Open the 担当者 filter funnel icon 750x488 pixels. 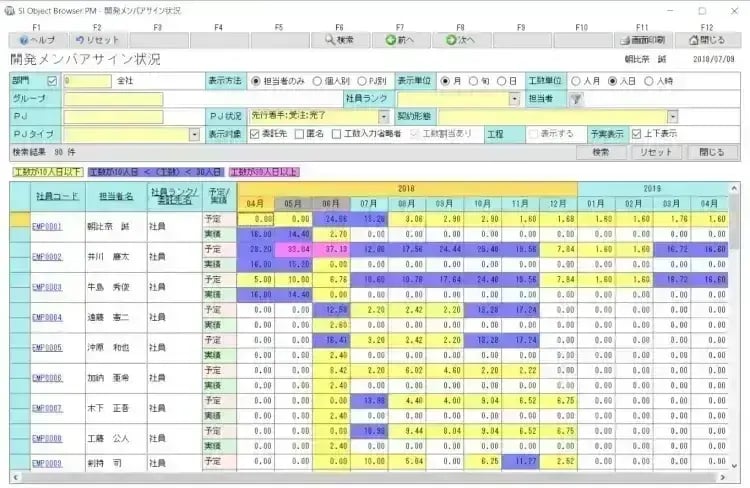(576, 99)
